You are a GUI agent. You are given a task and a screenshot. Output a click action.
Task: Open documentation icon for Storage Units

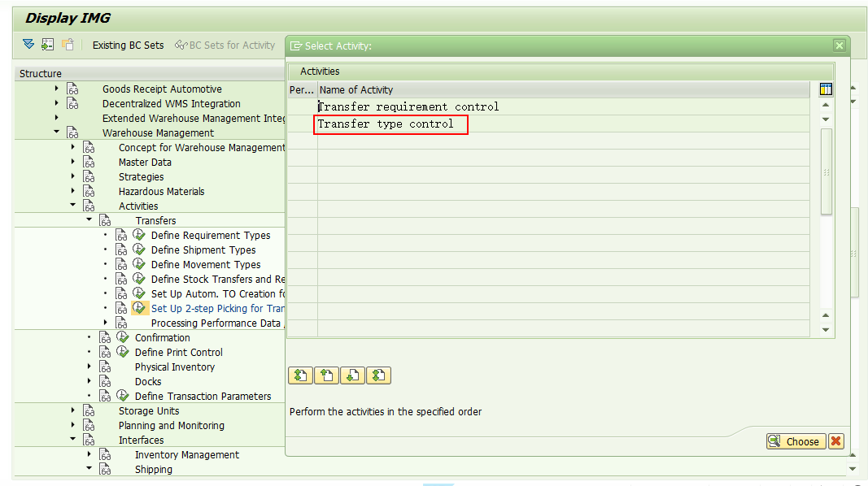[x=89, y=410]
